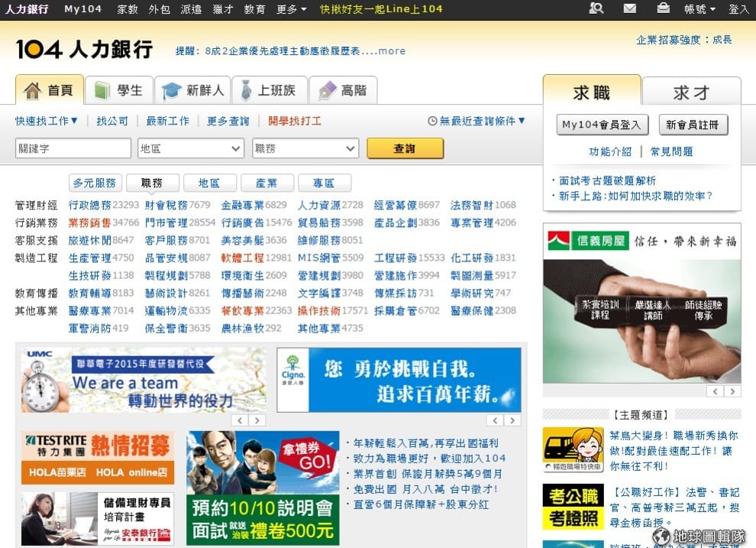Open 更多查詢 link

point(228,121)
